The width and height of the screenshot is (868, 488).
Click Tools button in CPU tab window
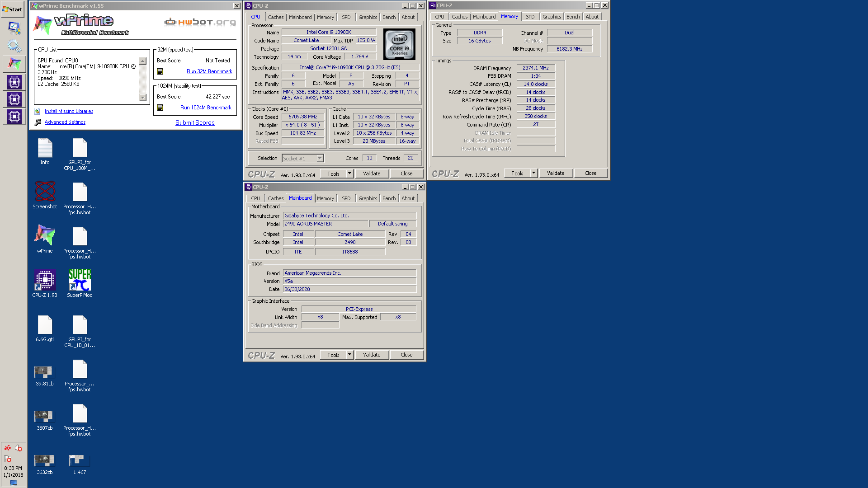(333, 174)
